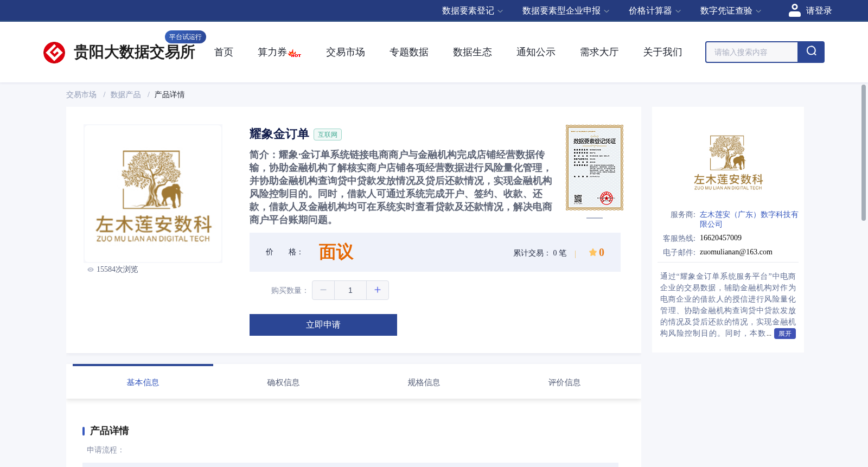Image resolution: width=868 pixels, height=467 pixels.
Task: Open 交易市场 navigation item
Action: pos(346,52)
